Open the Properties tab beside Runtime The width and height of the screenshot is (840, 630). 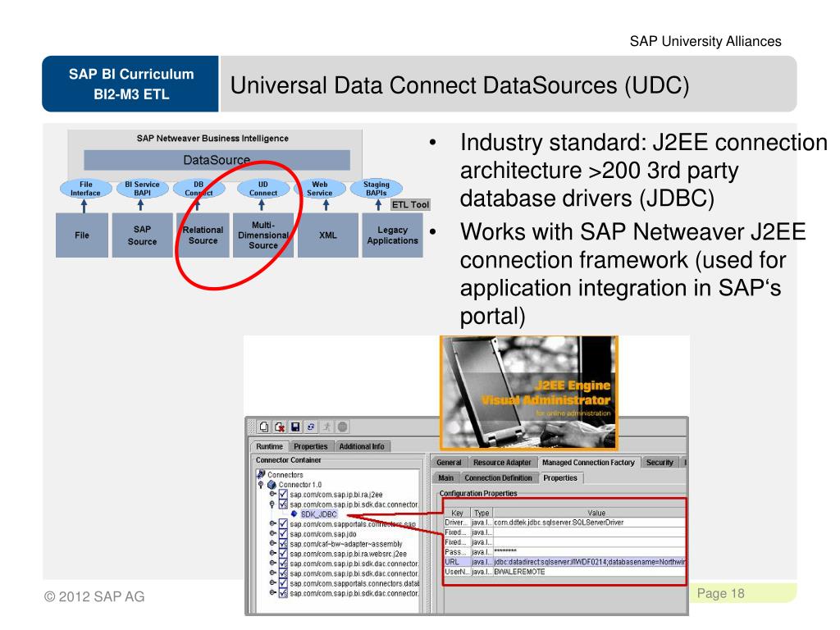311,446
